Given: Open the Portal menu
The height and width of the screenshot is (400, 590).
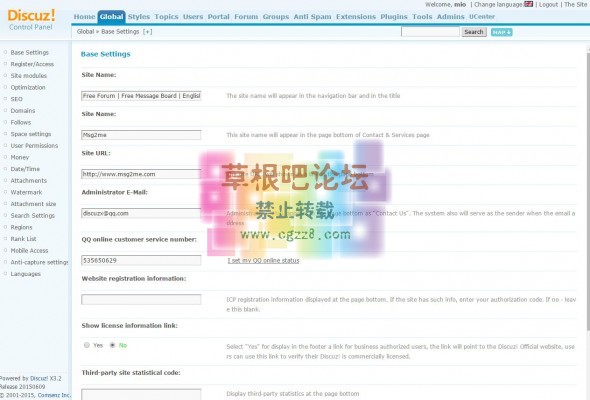Looking at the screenshot, I should point(219,17).
